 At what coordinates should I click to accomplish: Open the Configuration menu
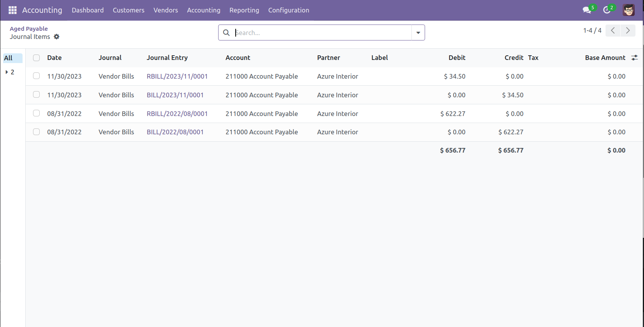[x=289, y=10]
